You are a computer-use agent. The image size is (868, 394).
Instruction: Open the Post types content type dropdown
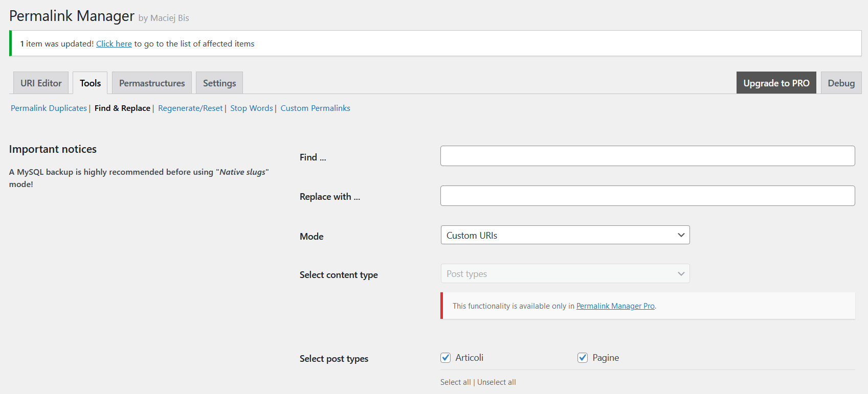[x=565, y=273]
